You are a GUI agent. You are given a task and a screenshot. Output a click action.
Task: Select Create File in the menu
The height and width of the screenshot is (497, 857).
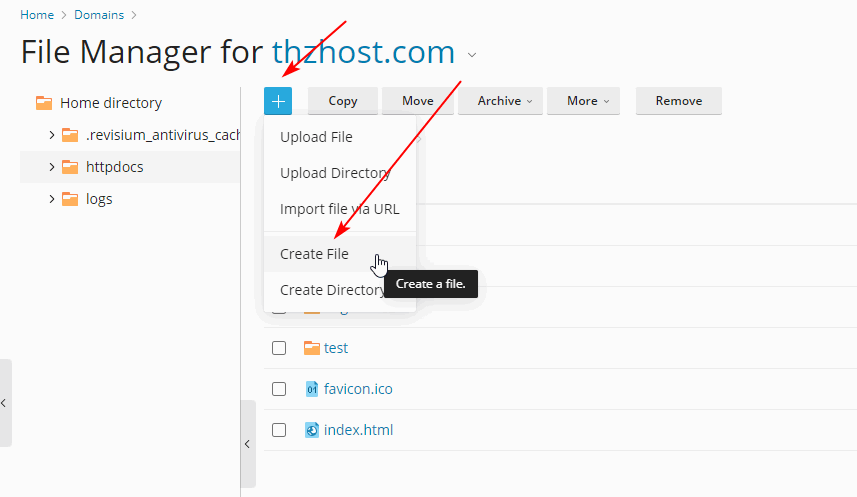click(339, 254)
